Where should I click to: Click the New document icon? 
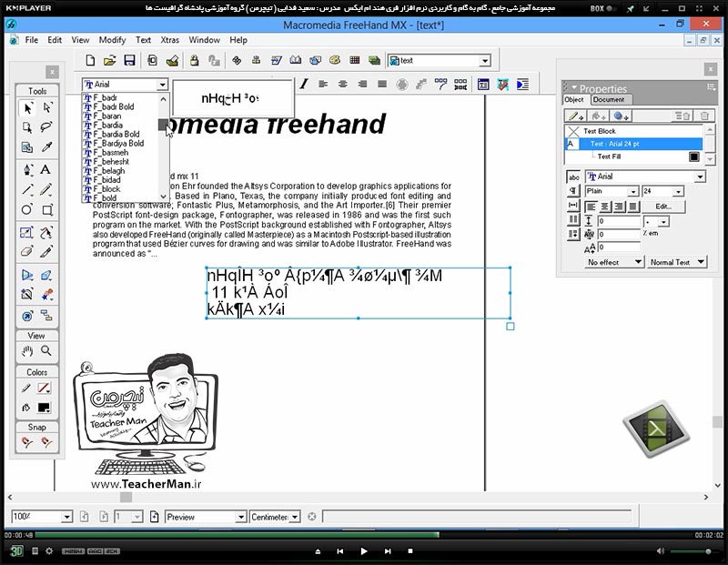pos(90,60)
